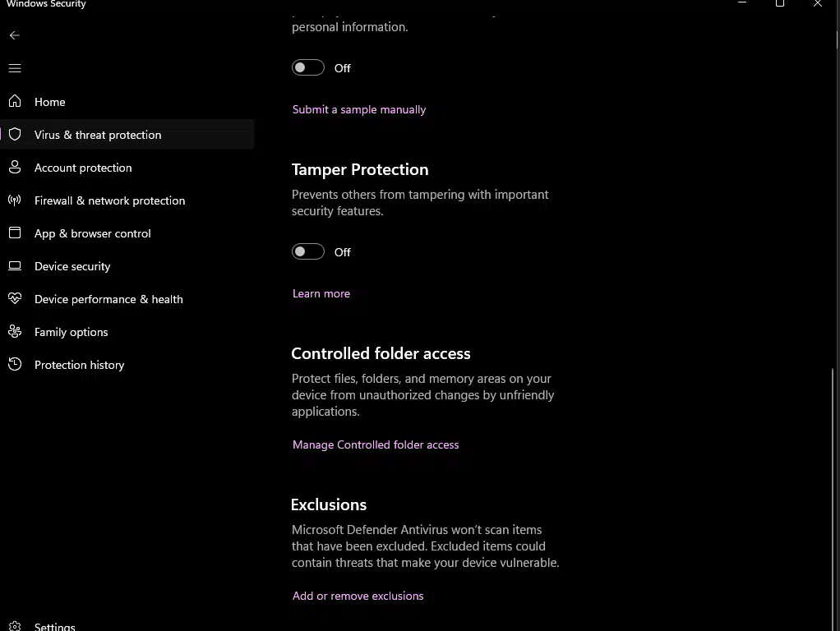Click the Device performance heart icon
The width and height of the screenshot is (840, 631).
(15, 298)
